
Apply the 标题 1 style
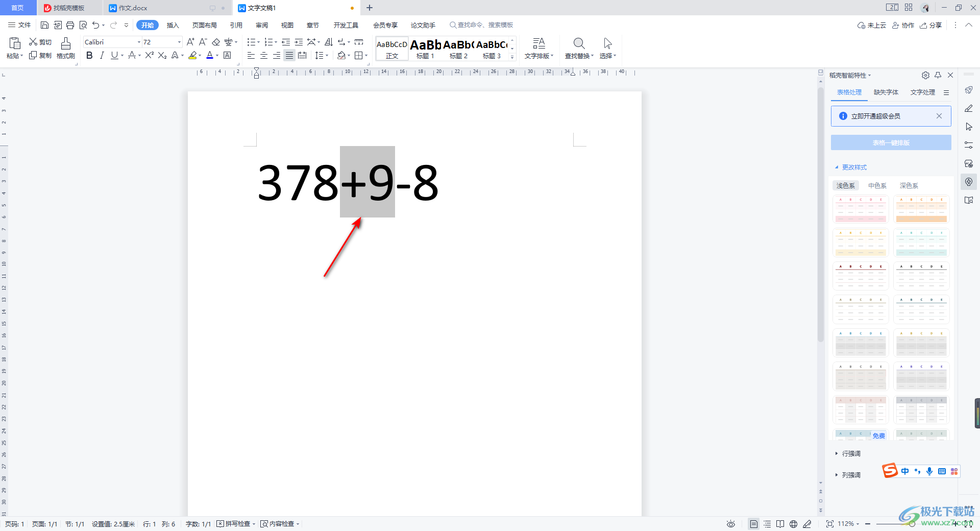[425, 49]
